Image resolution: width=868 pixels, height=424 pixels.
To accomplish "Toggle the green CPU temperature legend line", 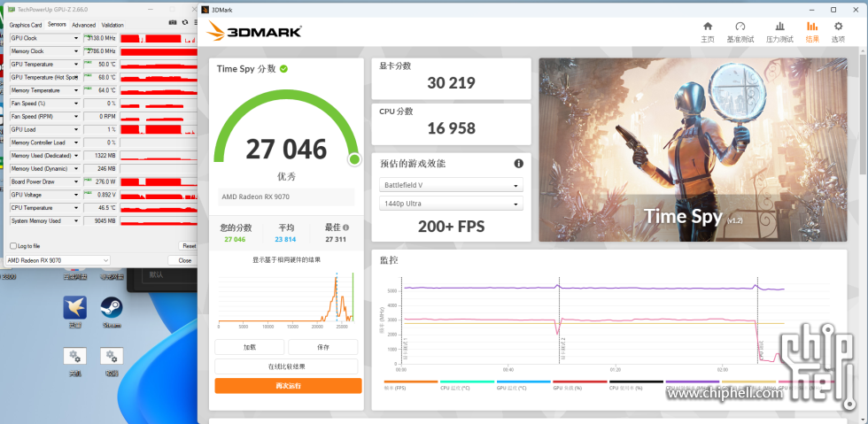I will click(468, 382).
